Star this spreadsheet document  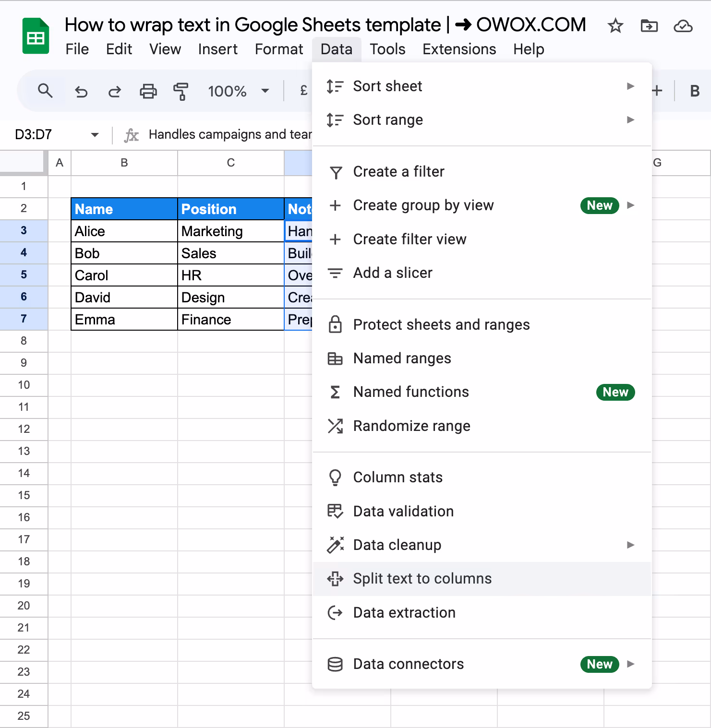[x=615, y=25]
